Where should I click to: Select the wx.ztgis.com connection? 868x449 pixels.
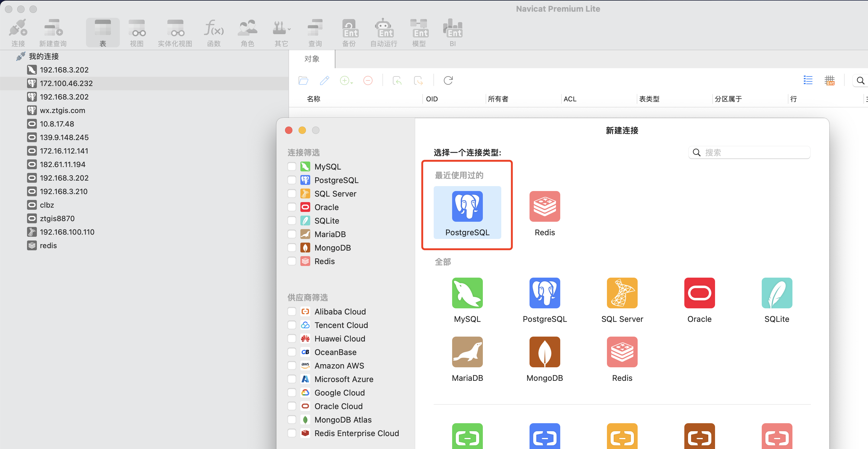pyautogui.click(x=62, y=111)
